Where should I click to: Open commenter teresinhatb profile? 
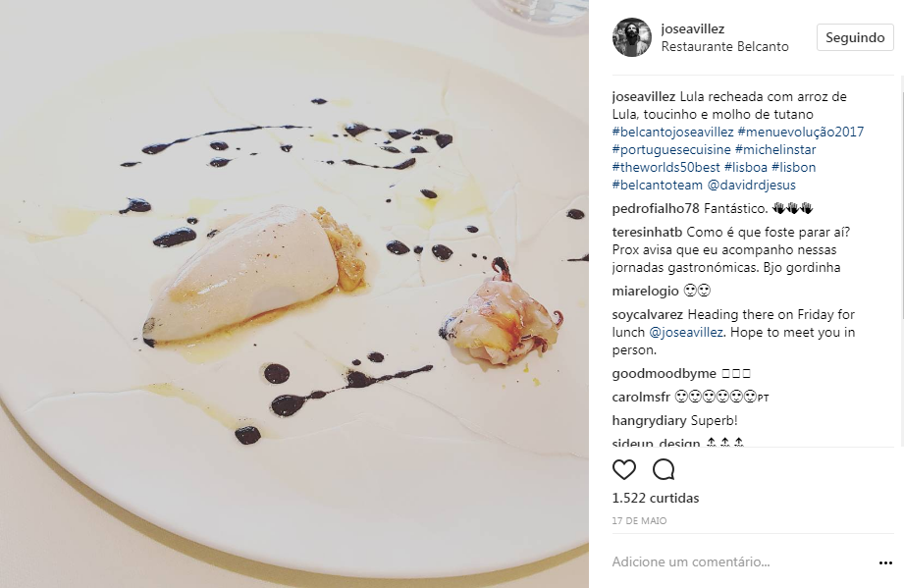[648, 233]
